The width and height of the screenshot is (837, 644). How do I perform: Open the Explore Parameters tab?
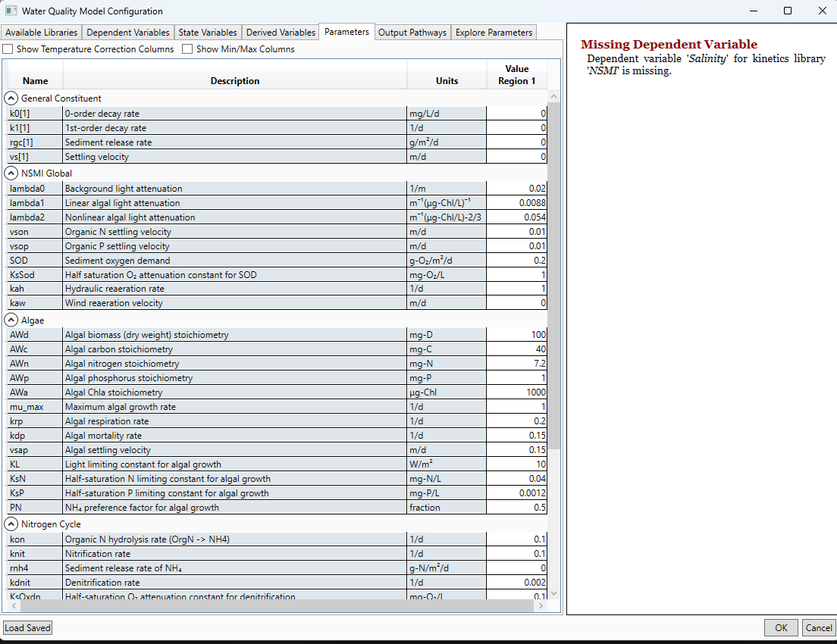click(494, 33)
